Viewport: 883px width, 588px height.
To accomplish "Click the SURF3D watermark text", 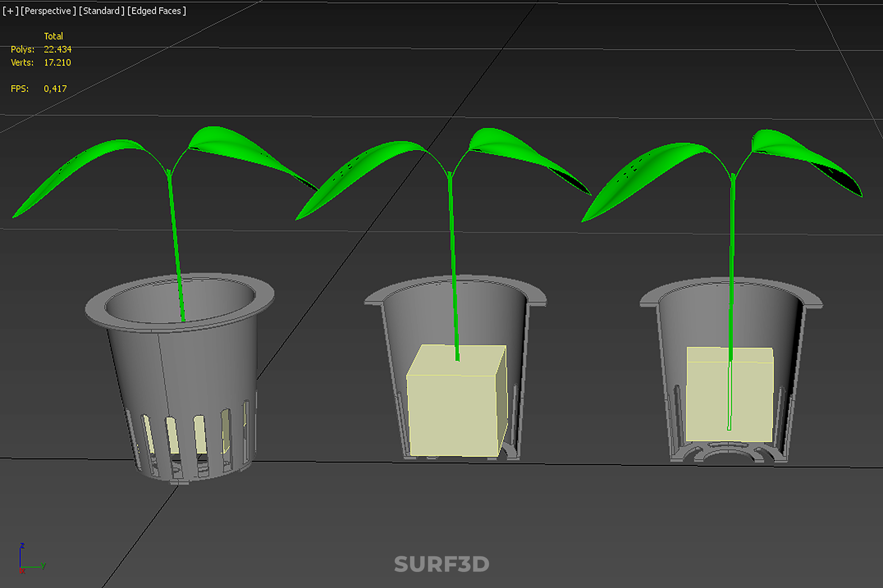I will pyautogui.click(x=441, y=564).
